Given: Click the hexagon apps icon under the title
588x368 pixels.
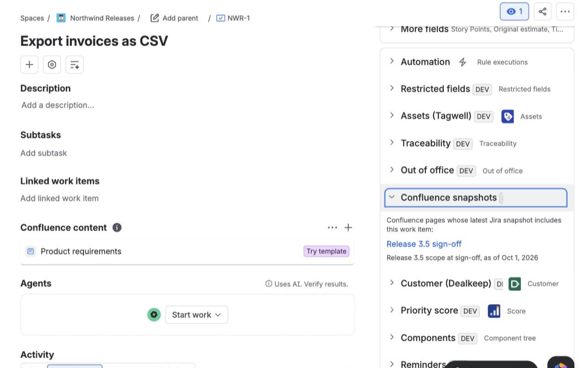Looking at the screenshot, I should (52, 64).
